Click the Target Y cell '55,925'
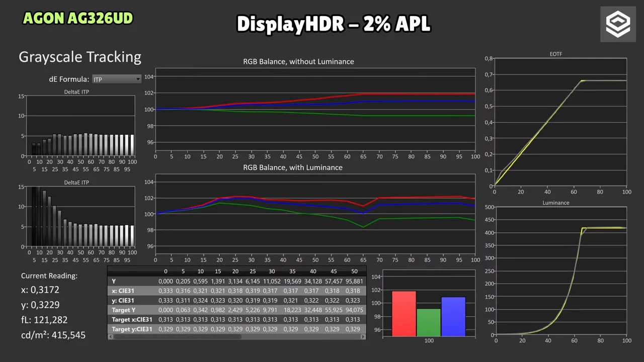The image size is (644, 362). point(334,310)
